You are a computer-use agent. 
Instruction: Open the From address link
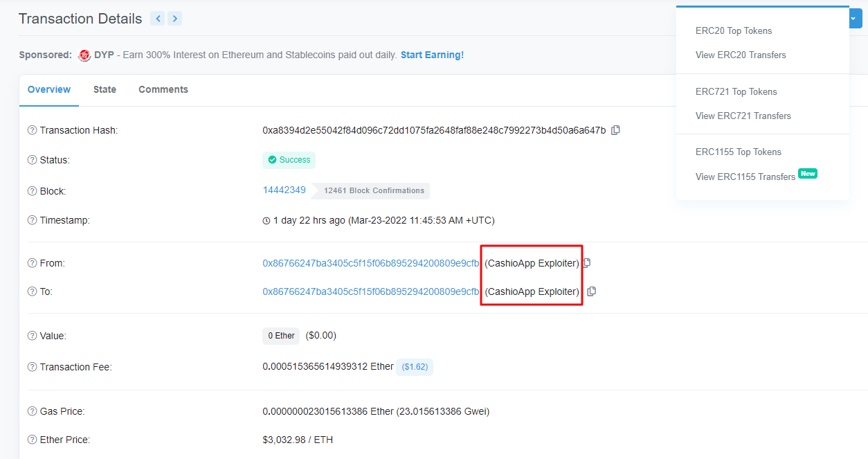[371, 263]
